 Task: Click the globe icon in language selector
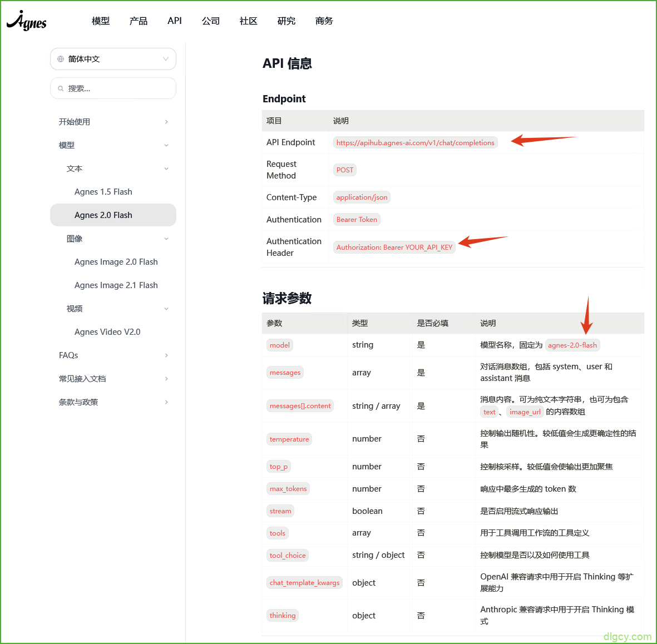click(x=61, y=59)
